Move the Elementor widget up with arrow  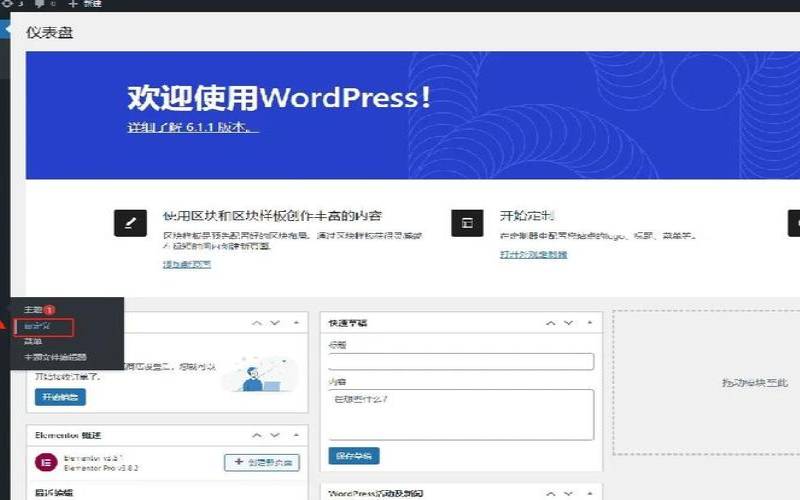(257, 435)
